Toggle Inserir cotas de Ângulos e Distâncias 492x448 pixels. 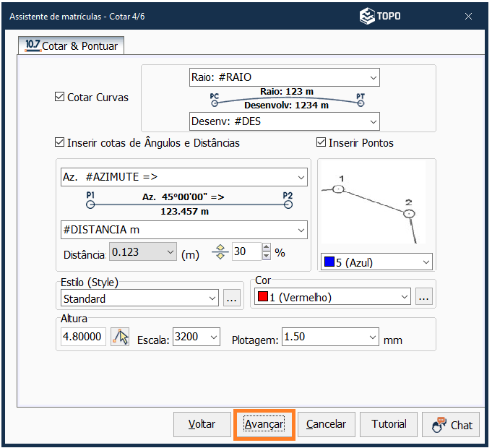tap(60, 143)
